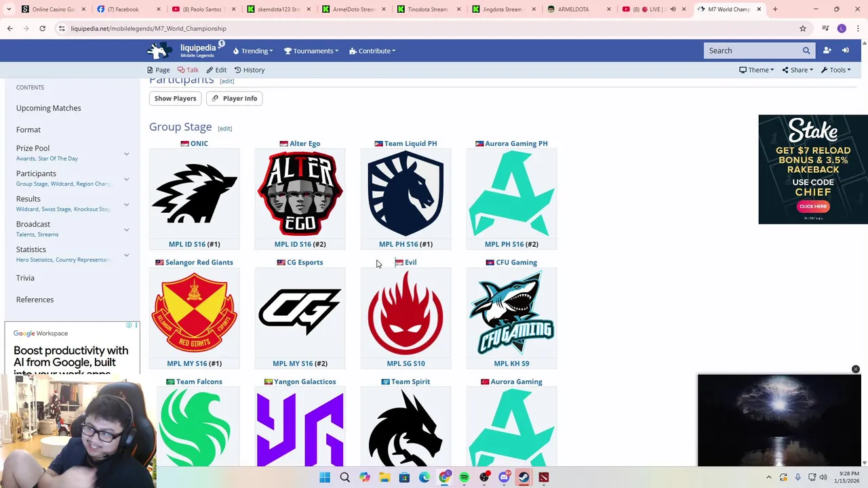Open the Theme dropdown
Image resolution: width=868 pixels, height=488 pixels.
[x=756, y=70]
